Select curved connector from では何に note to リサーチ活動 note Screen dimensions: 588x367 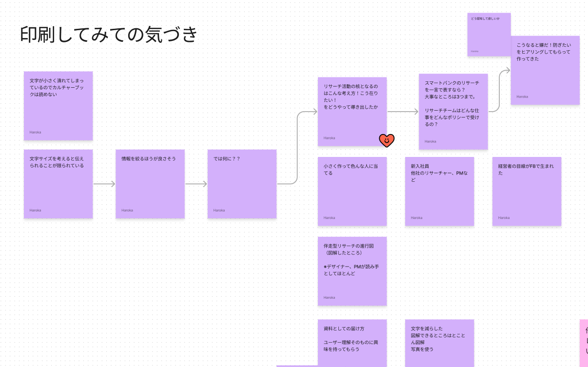tap(297, 148)
